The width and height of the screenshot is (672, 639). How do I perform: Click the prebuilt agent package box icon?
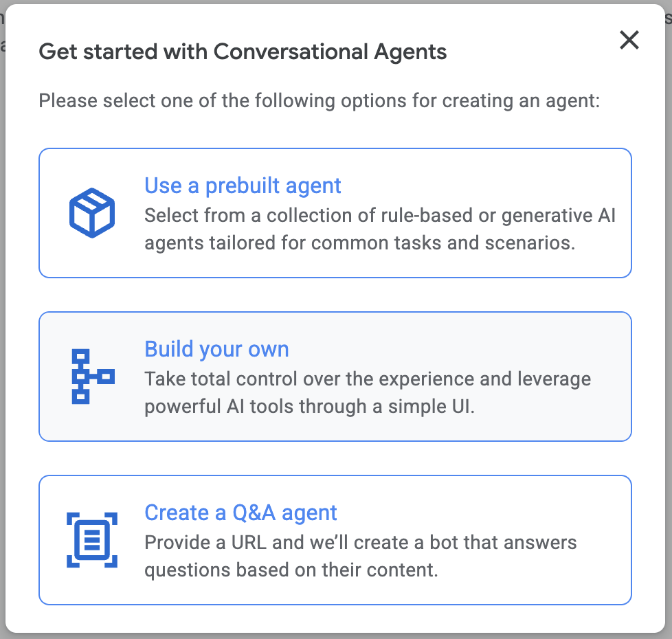92,213
